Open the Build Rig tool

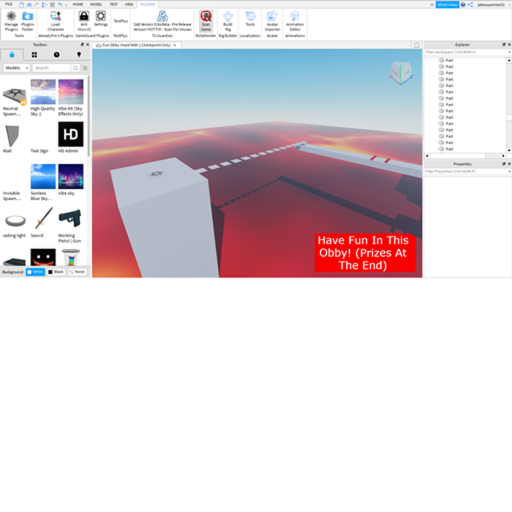pyautogui.click(x=228, y=21)
